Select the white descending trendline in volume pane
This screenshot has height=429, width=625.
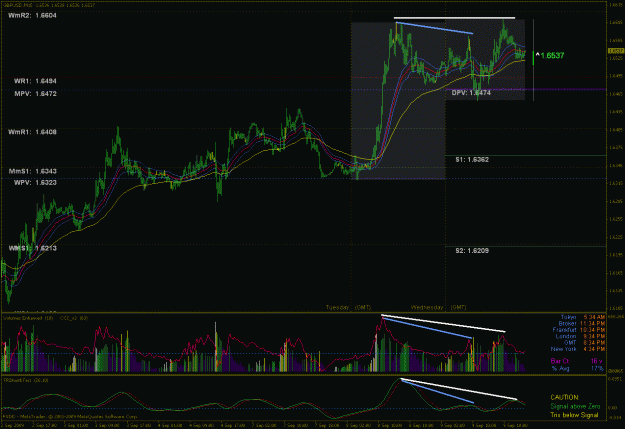(x=443, y=323)
